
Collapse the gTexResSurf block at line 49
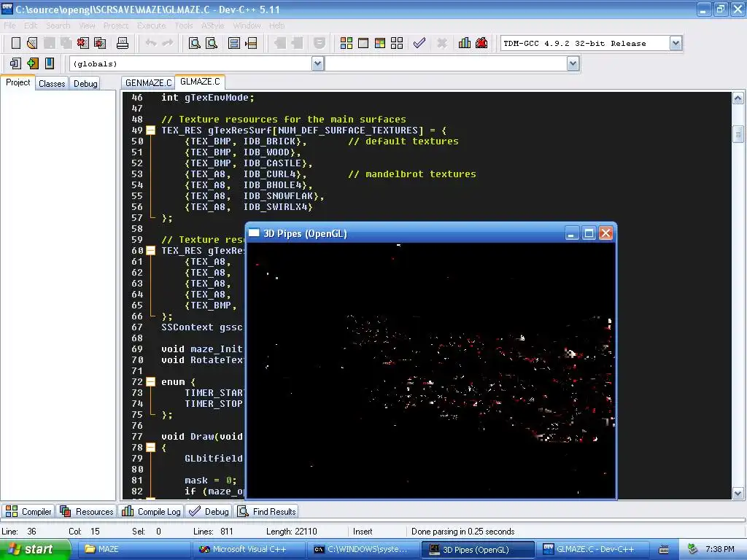click(x=150, y=130)
